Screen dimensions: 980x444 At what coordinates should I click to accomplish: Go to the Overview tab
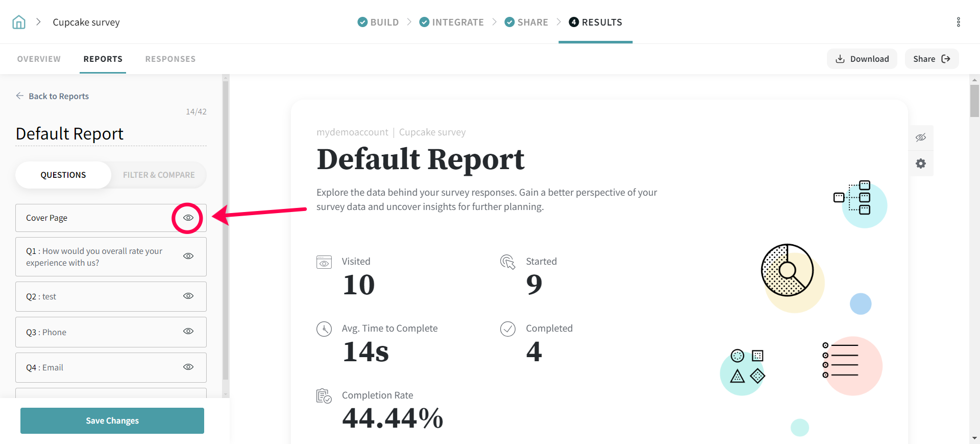tap(39, 59)
